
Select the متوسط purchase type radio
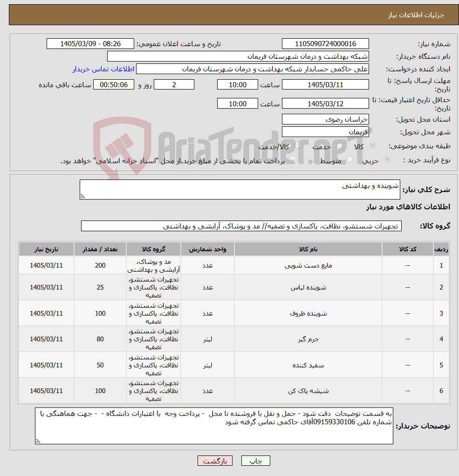click(x=349, y=160)
